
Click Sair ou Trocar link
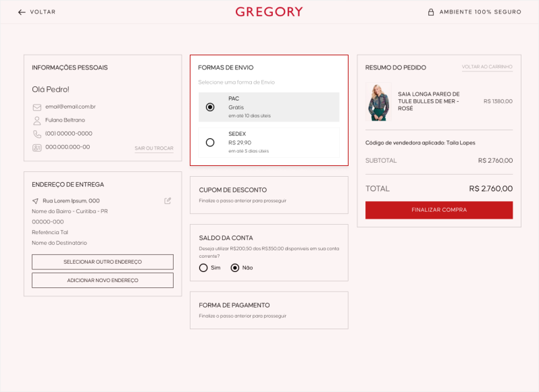154,148
